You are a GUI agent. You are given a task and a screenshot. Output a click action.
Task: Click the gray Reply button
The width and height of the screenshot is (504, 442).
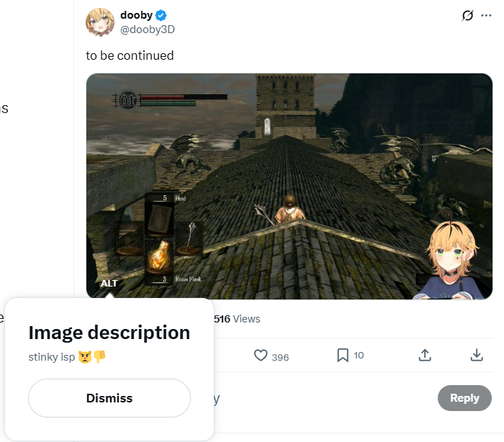pyautogui.click(x=464, y=398)
